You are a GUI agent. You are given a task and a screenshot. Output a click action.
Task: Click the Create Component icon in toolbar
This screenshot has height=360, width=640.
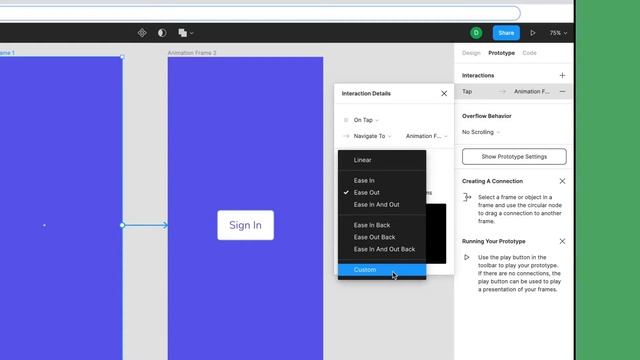[142, 33]
